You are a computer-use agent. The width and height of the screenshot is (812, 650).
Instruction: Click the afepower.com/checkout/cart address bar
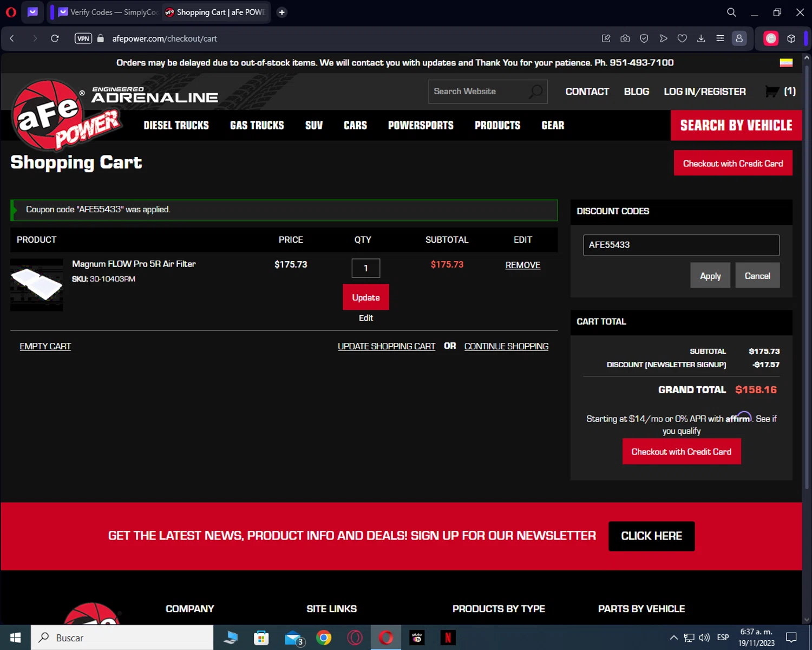click(x=165, y=38)
